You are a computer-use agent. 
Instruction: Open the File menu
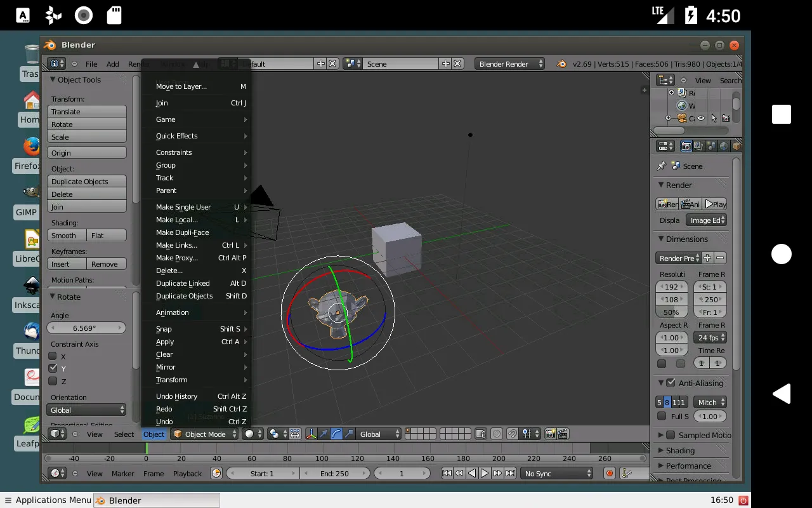click(x=91, y=63)
